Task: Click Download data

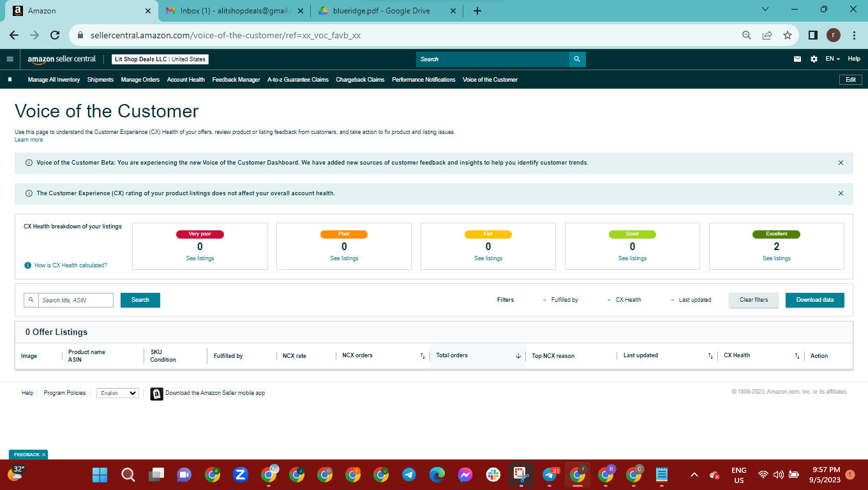Action: [x=815, y=300]
